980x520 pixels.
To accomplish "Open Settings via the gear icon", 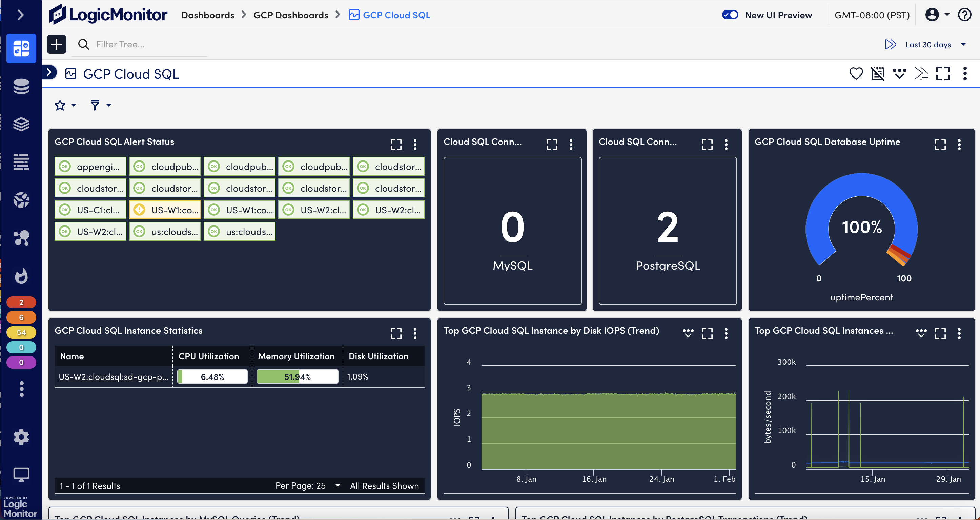I will click(x=21, y=437).
